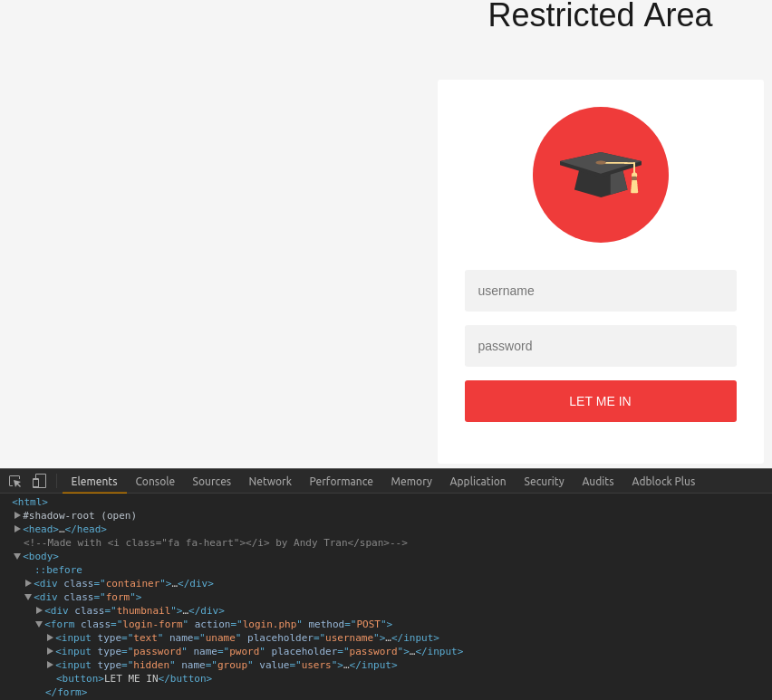Expand the div class thumbnail node
Image resolution: width=772 pixels, height=700 pixels.
coord(39,610)
